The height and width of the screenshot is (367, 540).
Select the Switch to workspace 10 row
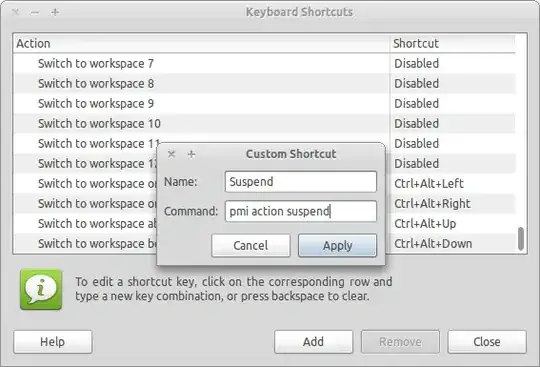pos(264,123)
